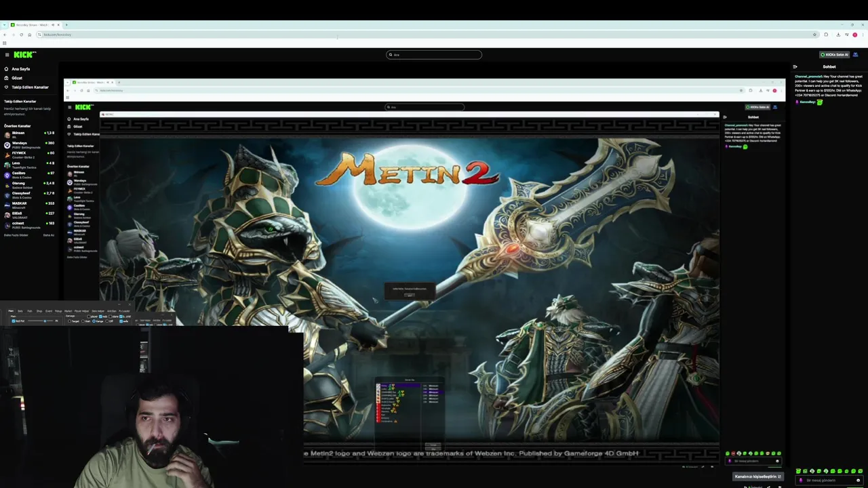
Task: Expand list with Daha Fazla Göster
Action: [x=16, y=235]
